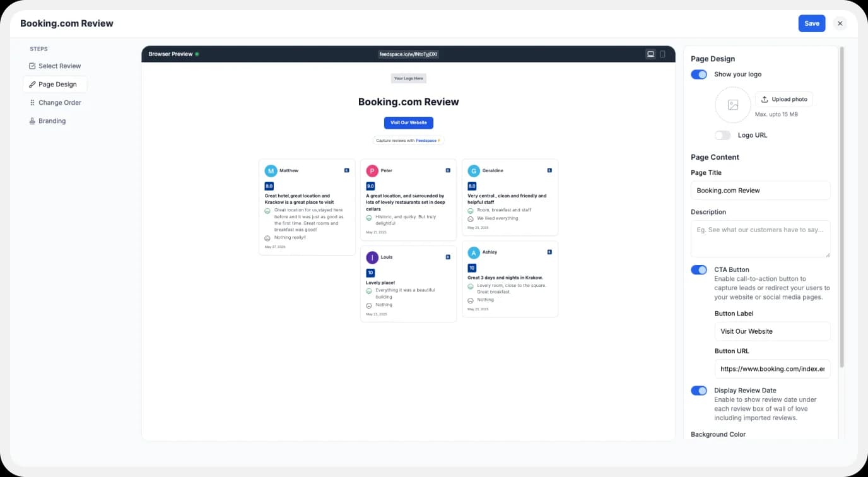Switch the preview to desktop view

tap(650, 54)
